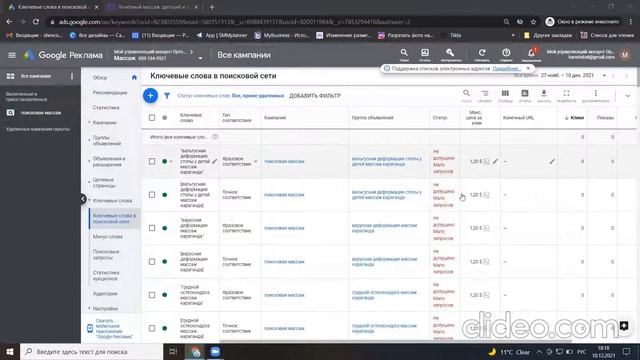Open match type dropdown Фразовое соответствие first row

click(256, 161)
